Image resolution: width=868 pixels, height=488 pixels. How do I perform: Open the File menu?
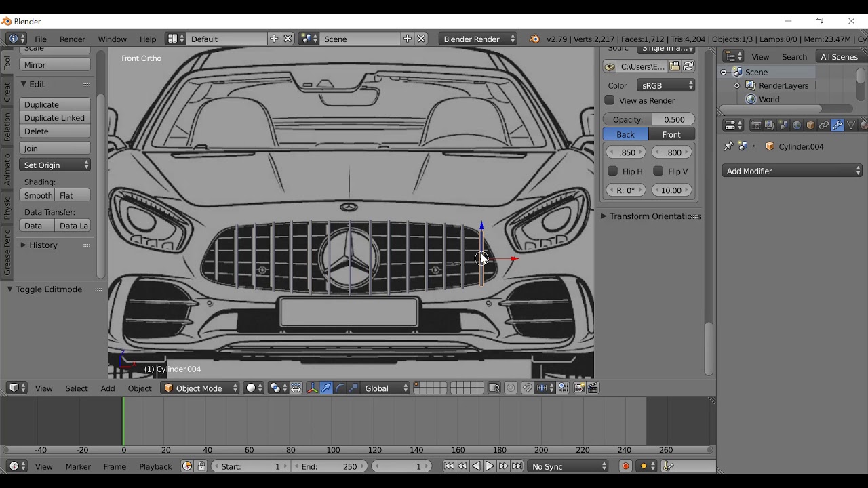41,39
